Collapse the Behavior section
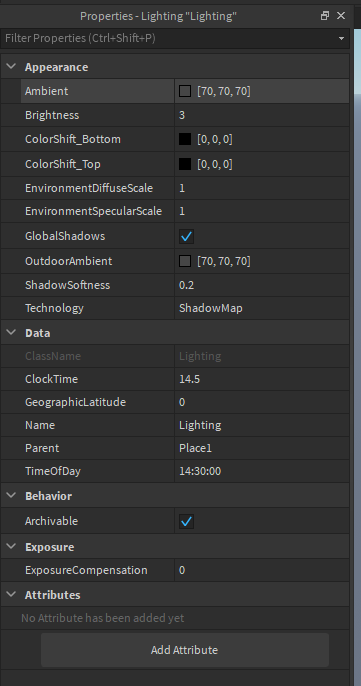This screenshot has width=361, height=686. (x=11, y=496)
